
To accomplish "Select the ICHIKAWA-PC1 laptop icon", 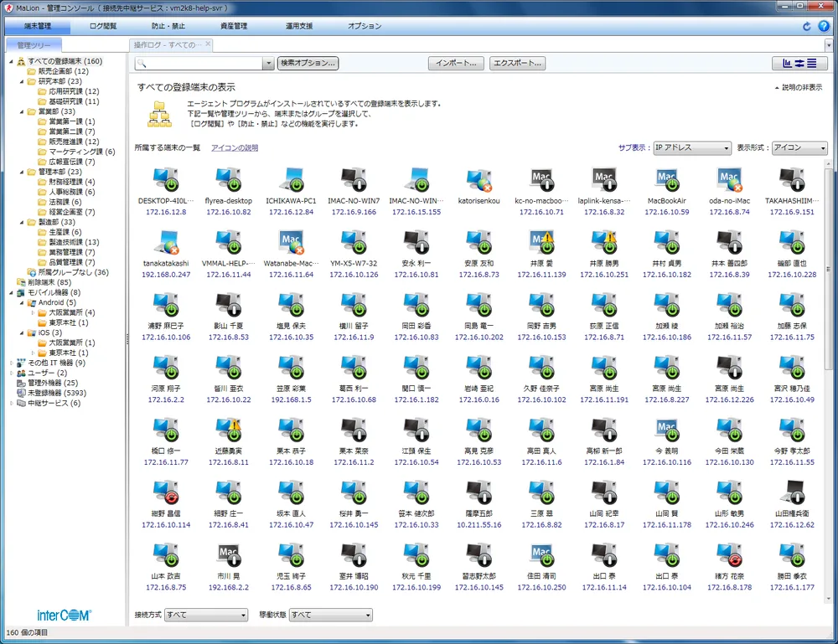I will 292,179.
